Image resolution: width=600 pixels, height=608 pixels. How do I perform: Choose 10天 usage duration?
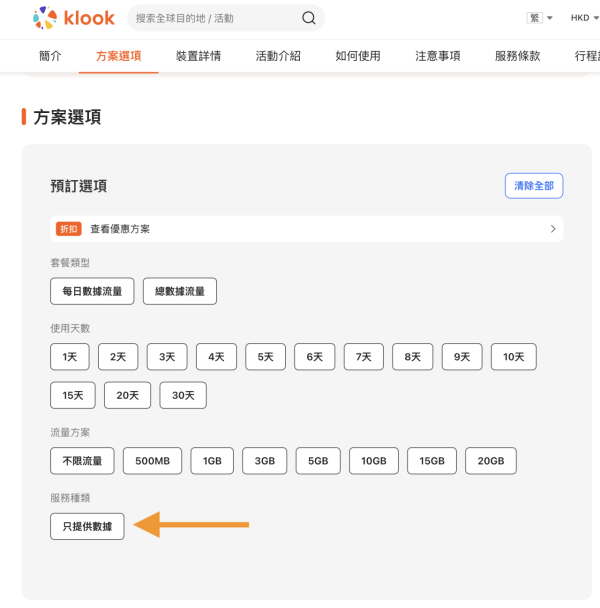click(514, 357)
